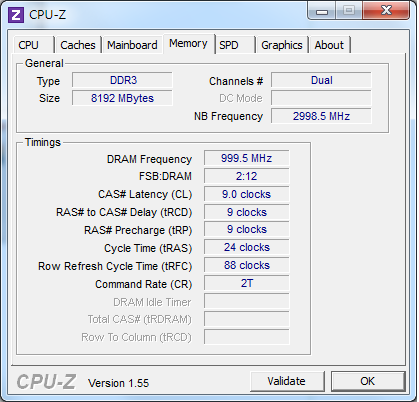Select the memory Type field showing DDR3

tap(122, 80)
